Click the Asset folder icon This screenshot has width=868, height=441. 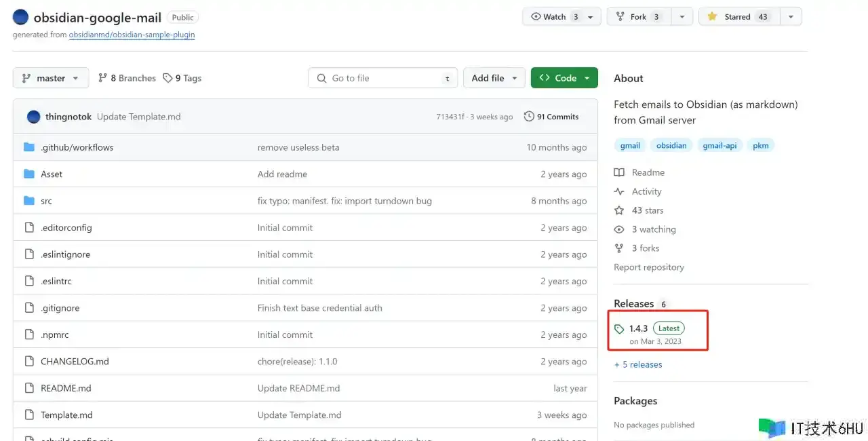pyautogui.click(x=28, y=174)
